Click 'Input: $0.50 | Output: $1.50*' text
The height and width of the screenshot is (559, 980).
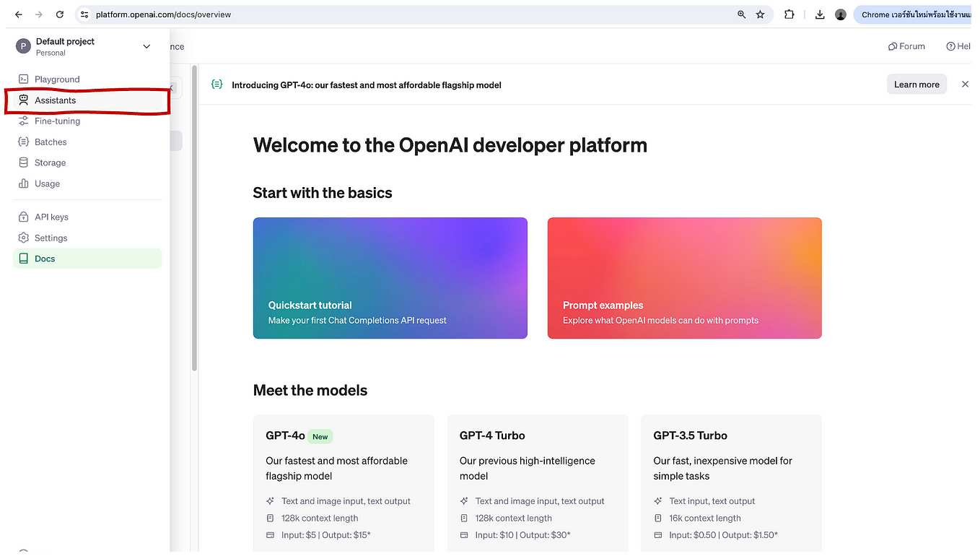coord(724,535)
